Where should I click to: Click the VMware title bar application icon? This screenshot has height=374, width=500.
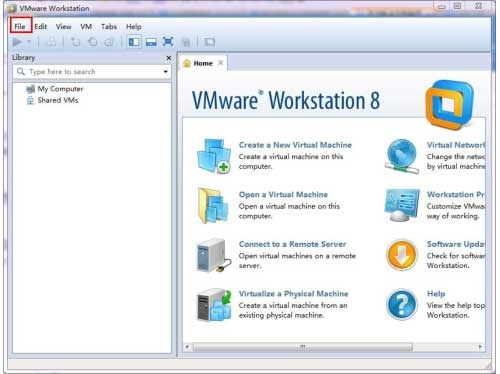click(x=12, y=9)
